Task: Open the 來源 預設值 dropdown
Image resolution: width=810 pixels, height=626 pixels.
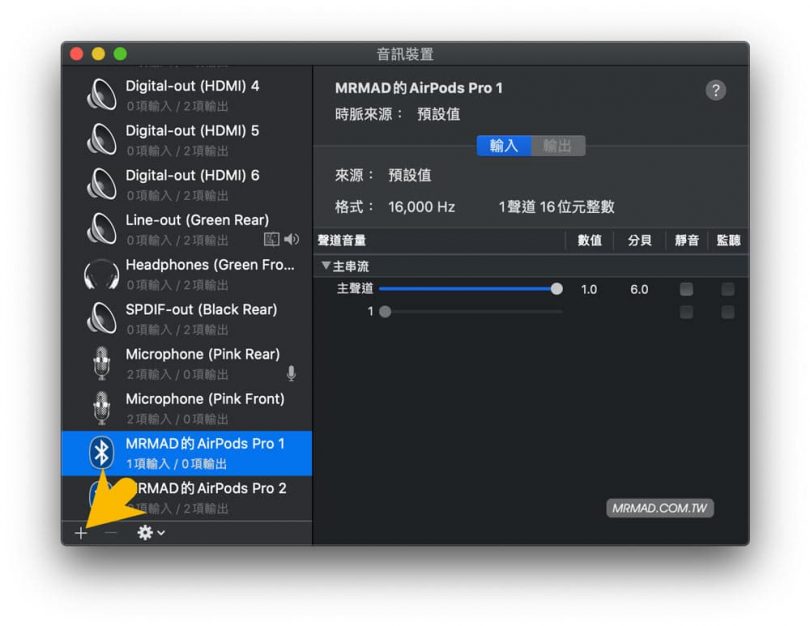Action: click(x=410, y=175)
